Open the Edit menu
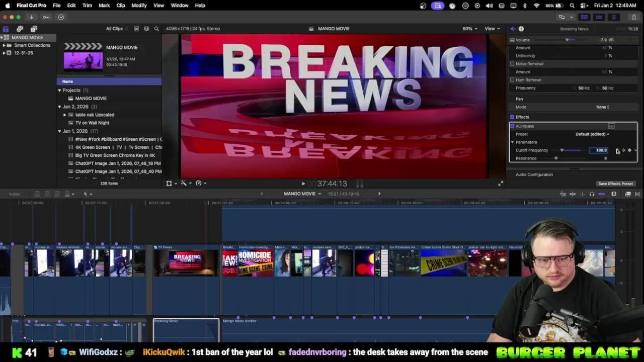Image resolution: width=644 pixels, height=362 pixels. 71,6
